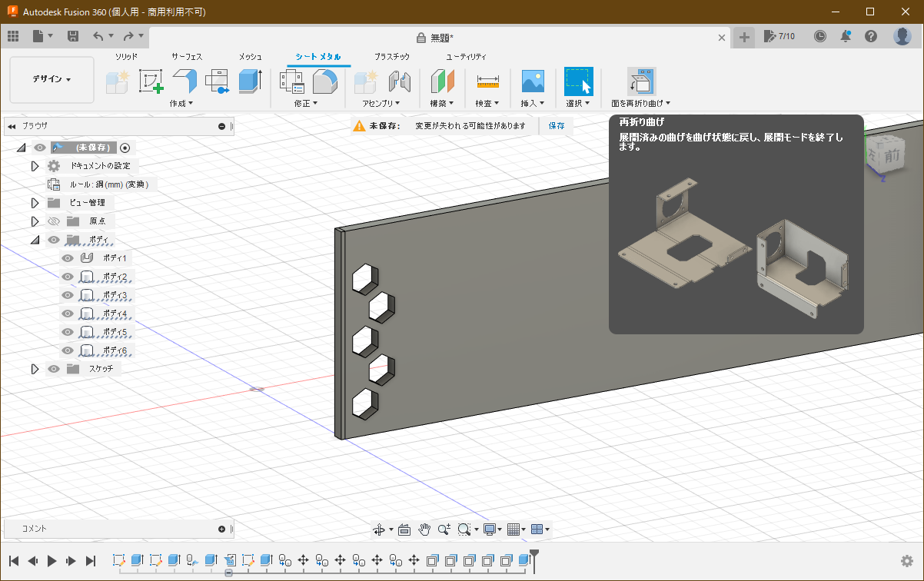Viewport: 924px width, 581px height.
Task: Add a new design tab with plus button
Action: pos(743,37)
